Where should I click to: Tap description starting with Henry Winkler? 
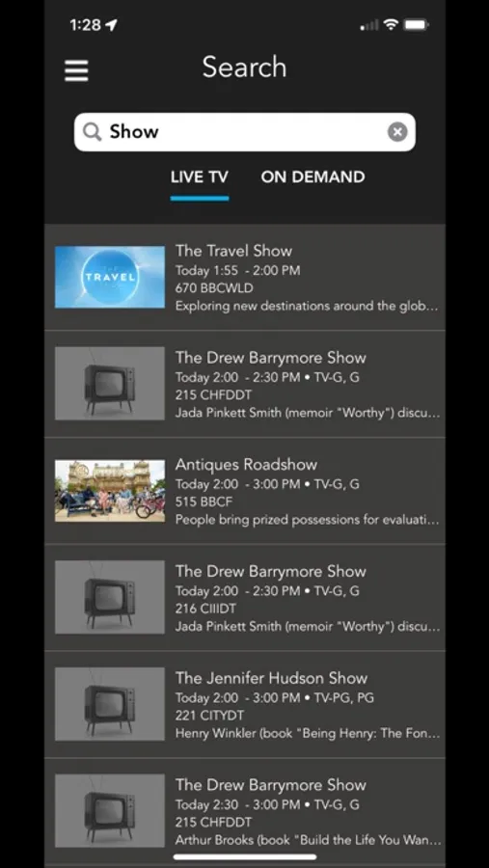pos(308,734)
